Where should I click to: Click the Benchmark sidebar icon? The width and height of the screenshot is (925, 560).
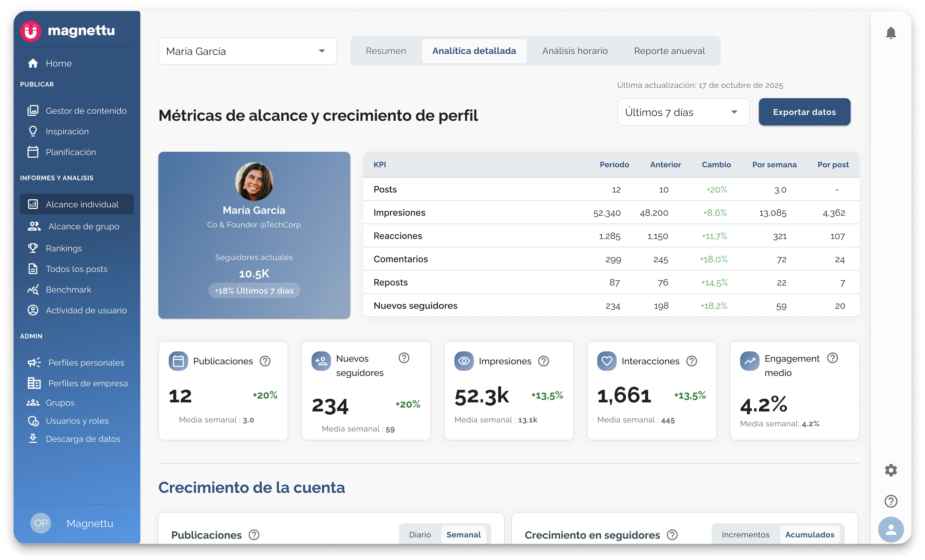pyautogui.click(x=33, y=290)
